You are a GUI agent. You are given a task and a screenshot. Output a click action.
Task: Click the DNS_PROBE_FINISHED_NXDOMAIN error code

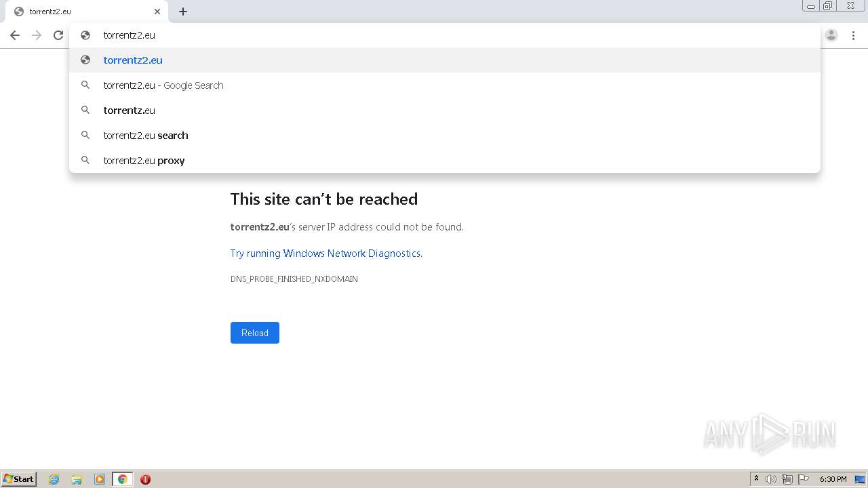pos(294,279)
